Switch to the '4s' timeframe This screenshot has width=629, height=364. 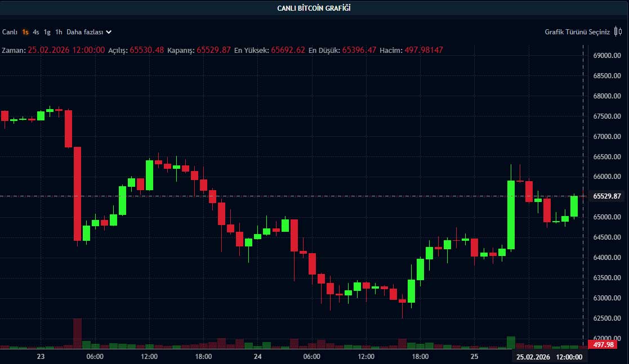pos(36,32)
